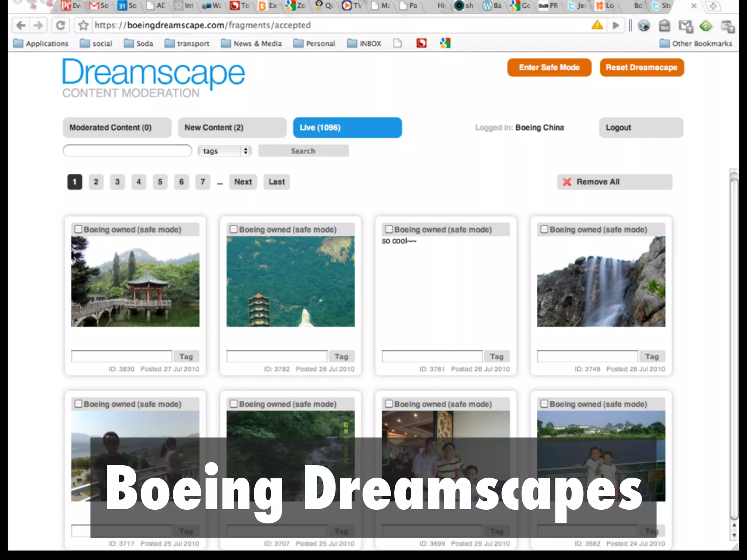The width and height of the screenshot is (747, 560).
Task: Jump to the Last page
Action: point(276,182)
